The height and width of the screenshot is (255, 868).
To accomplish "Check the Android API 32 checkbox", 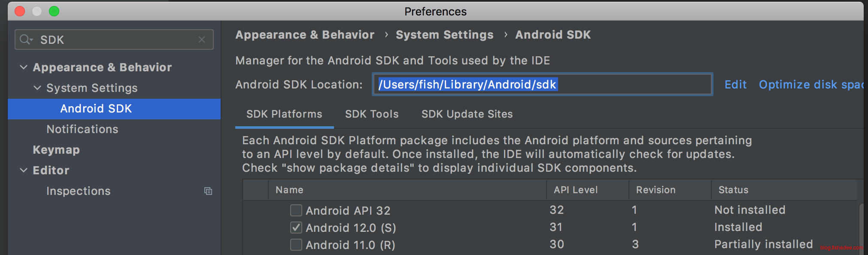I will point(296,210).
